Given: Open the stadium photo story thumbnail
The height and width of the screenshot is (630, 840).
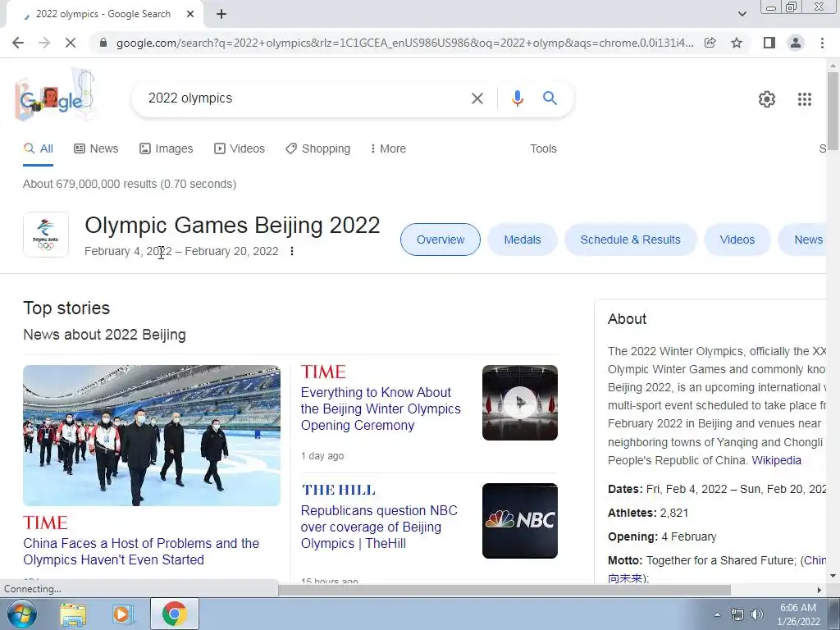Looking at the screenshot, I should point(152,436).
